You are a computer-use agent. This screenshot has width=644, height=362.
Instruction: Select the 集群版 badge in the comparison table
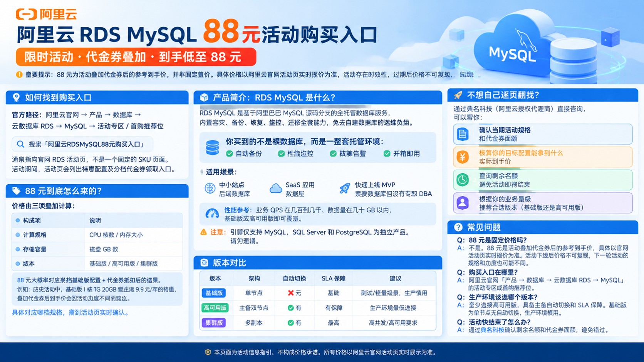tap(214, 323)
